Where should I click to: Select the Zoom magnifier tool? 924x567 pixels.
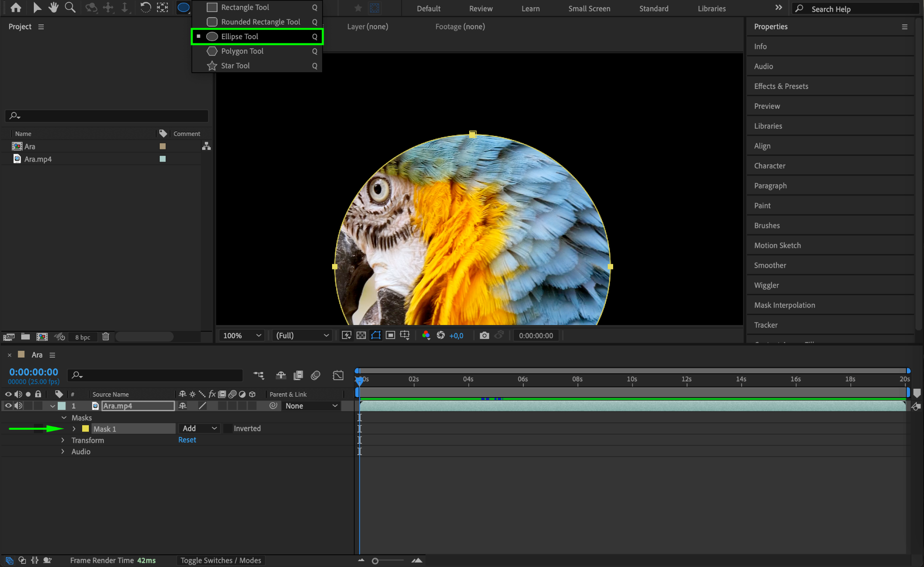(70, 8)
